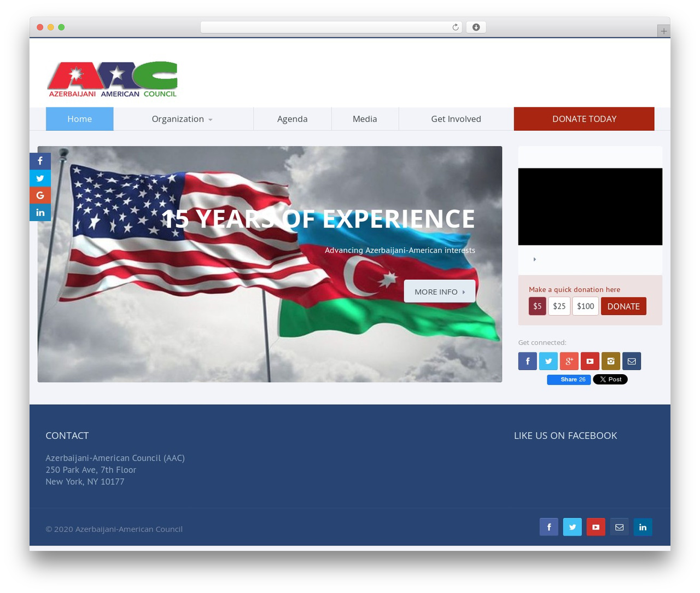The width and height of the screenshot is (700, 593).
Task: Click the footer email envelope icon
Action: click(620, 527)
